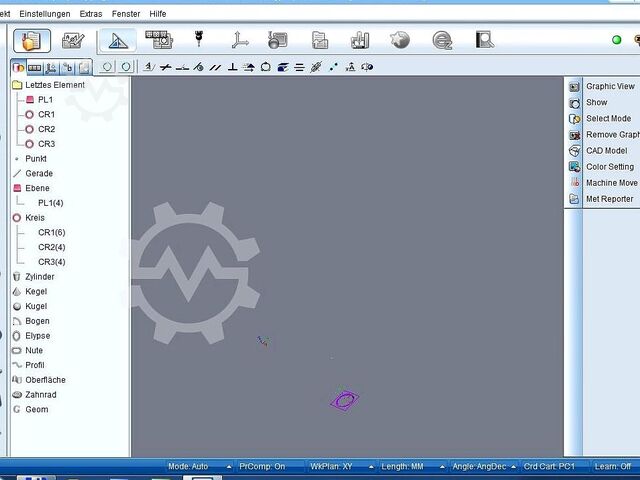Click the sphere with panel calibration icon
This screenshot has width=640, height=480.
click(x=278, y=40)
